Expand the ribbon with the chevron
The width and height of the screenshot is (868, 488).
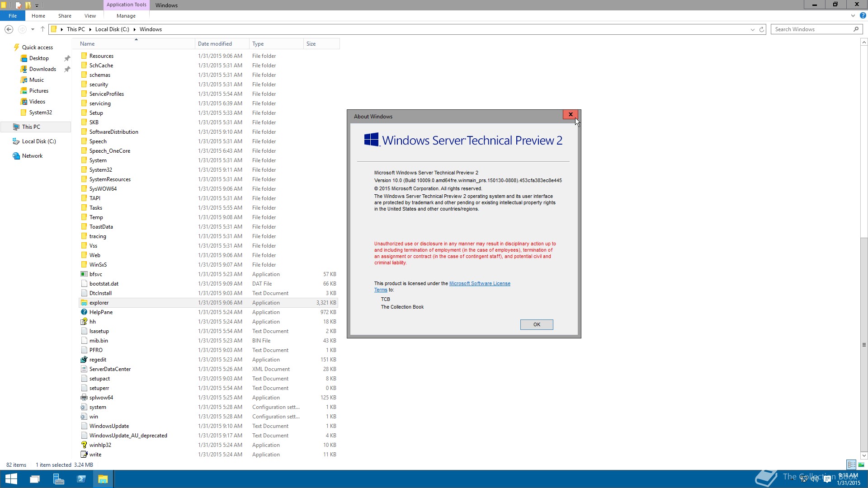tap(853, 15)
